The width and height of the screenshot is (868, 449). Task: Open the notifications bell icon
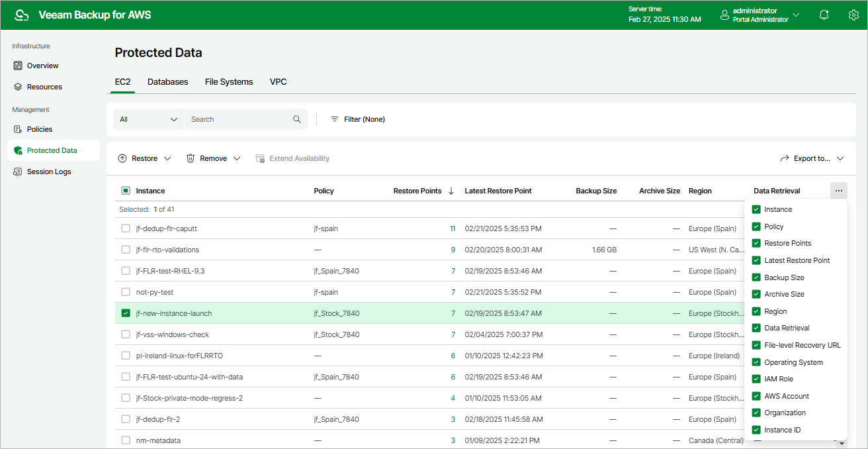[824, 15]
